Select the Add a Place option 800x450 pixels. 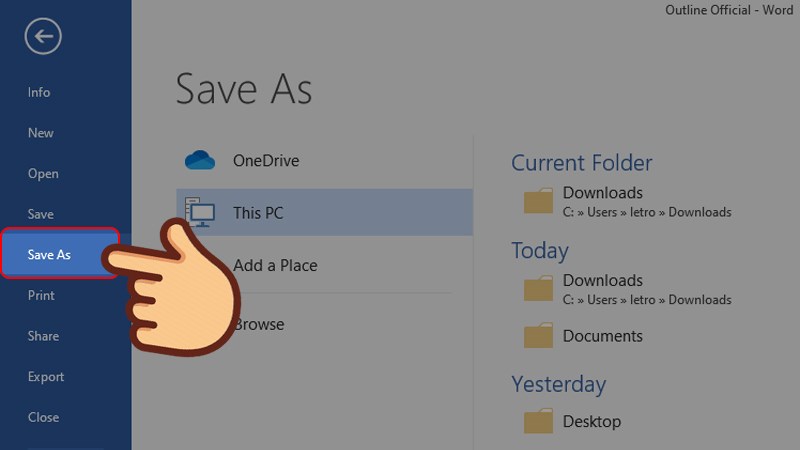275,266
